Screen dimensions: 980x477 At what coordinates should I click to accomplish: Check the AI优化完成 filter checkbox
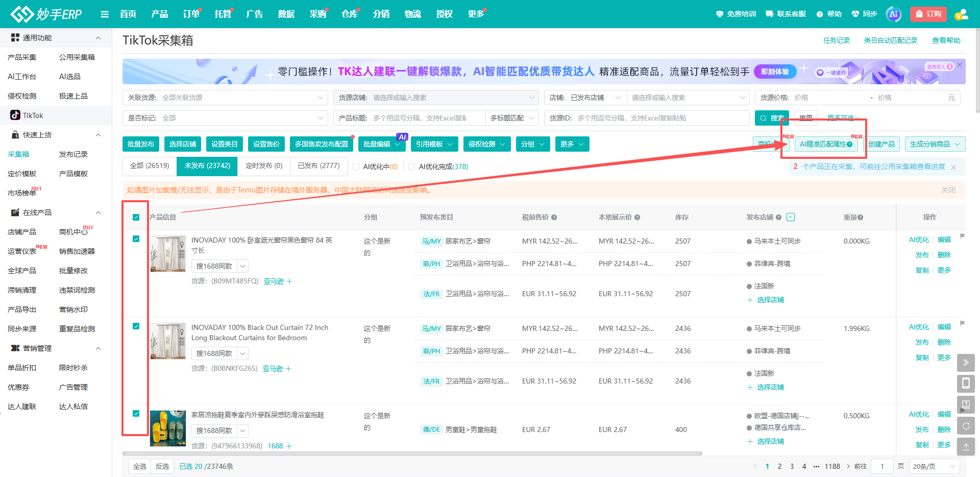click(x=412, y=166)
